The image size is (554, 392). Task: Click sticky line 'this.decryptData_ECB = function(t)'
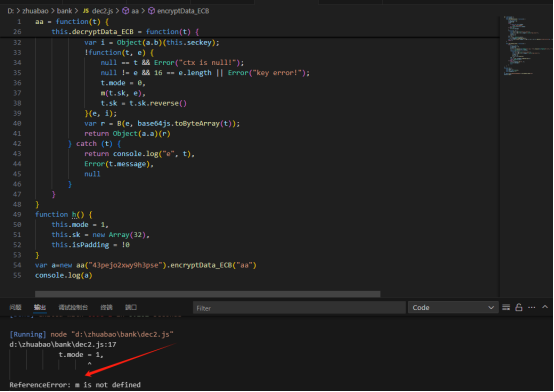click(125, 32)
